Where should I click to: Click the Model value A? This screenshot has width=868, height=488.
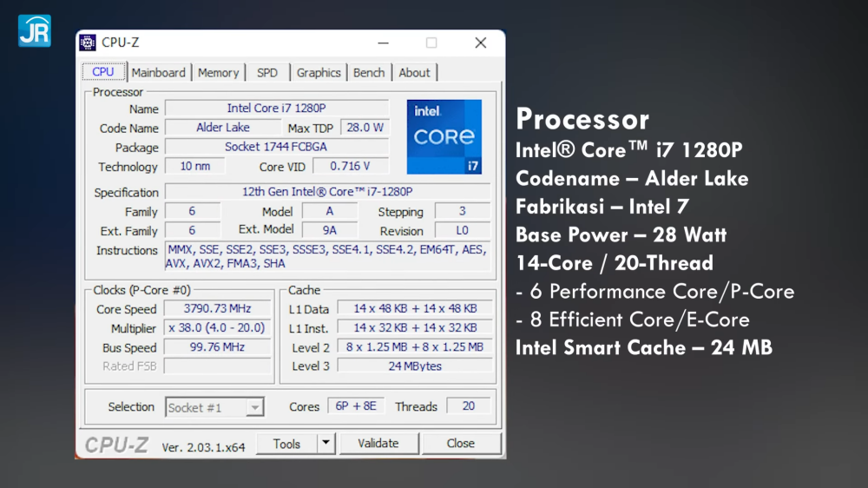pos(329,211)
